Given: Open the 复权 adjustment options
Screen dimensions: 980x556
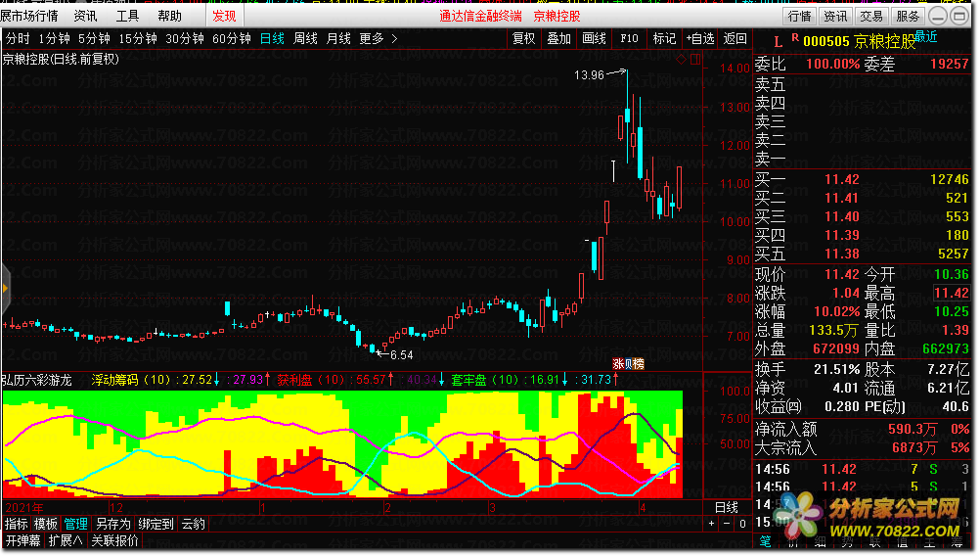Looking at the screenshot, I should [x=524, y=39].
